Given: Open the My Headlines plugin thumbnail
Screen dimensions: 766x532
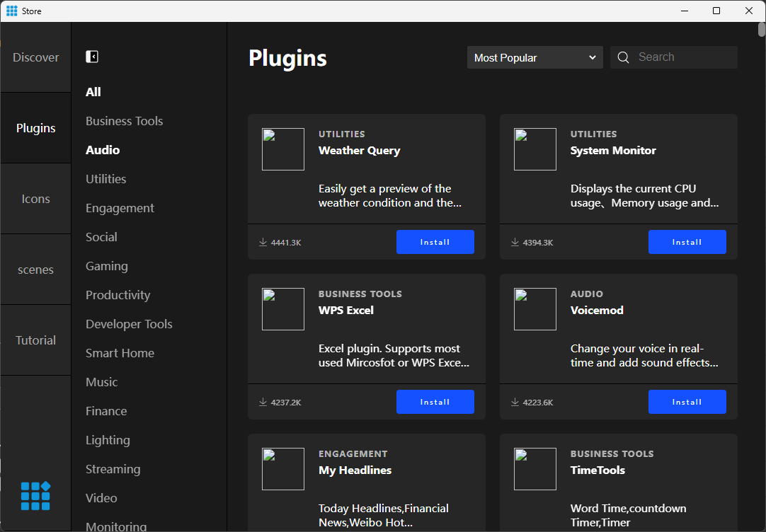Looking at the screenshot, I should (x=283, y=469).
